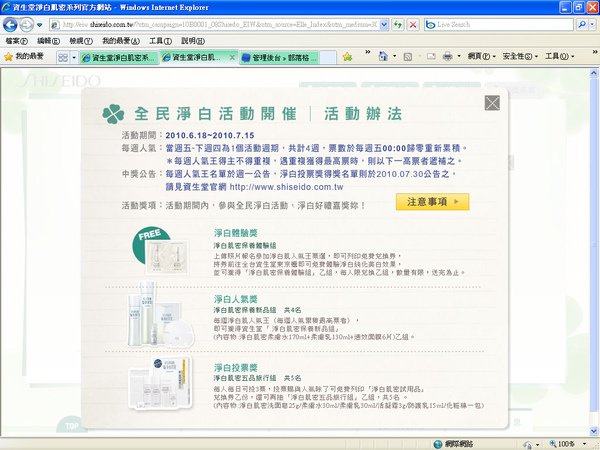
Task: Open the 說明(H) menu
Action: click(193, 41)
